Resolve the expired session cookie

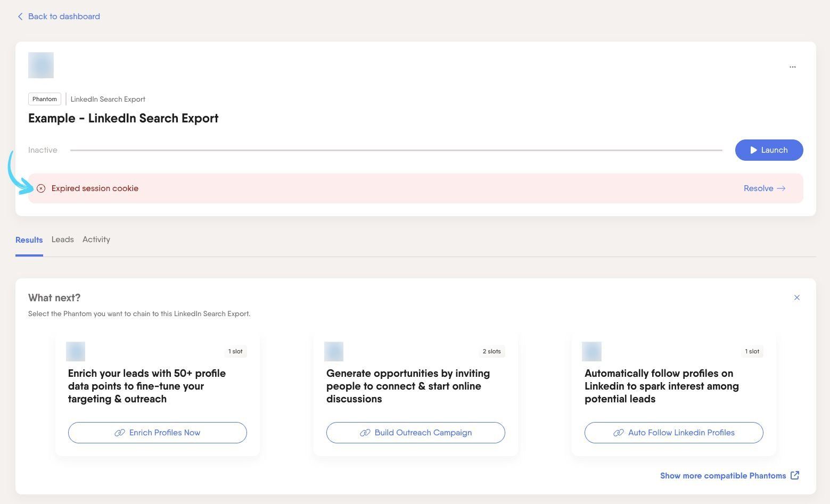765,188
